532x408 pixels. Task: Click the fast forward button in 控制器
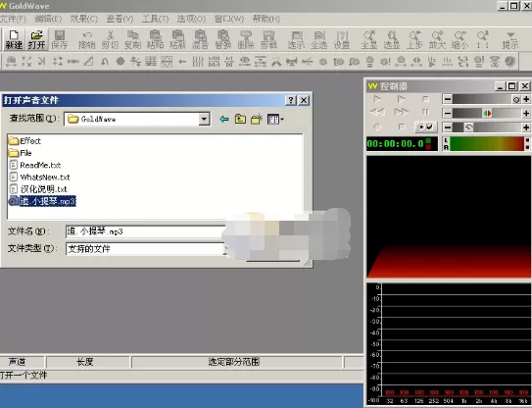[401, 112]
